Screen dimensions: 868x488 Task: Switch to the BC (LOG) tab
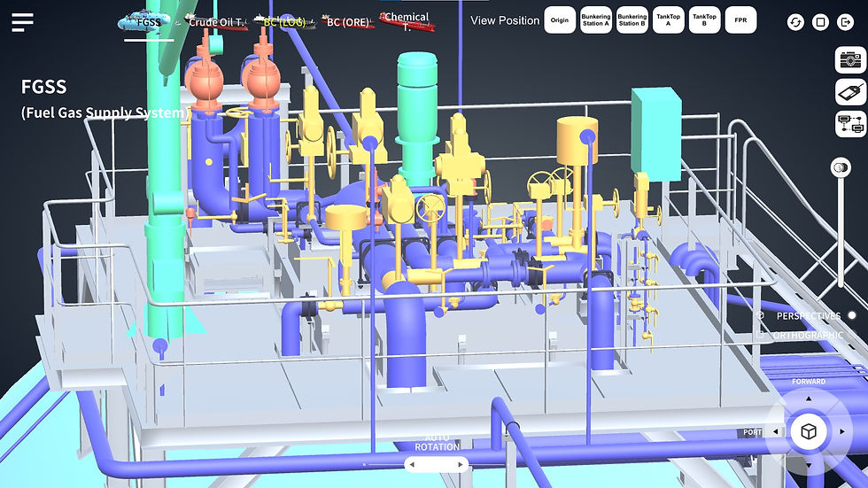coord(284,22)
